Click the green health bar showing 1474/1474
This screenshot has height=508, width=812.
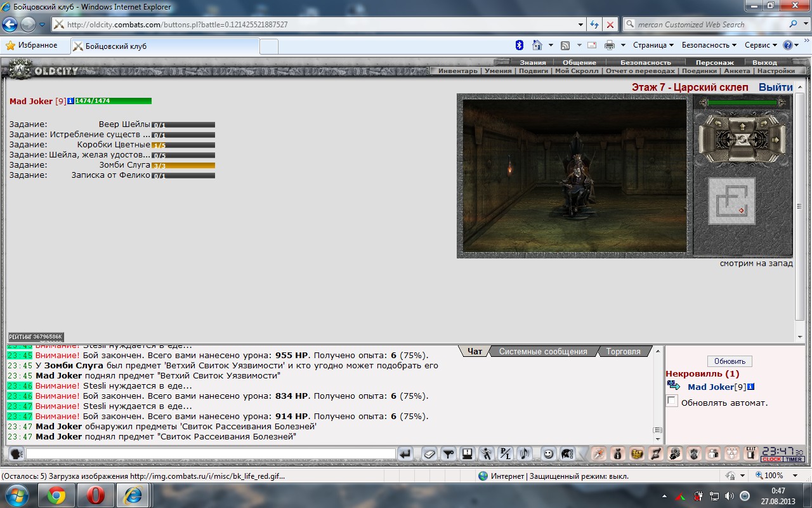(x=113, y=101)
